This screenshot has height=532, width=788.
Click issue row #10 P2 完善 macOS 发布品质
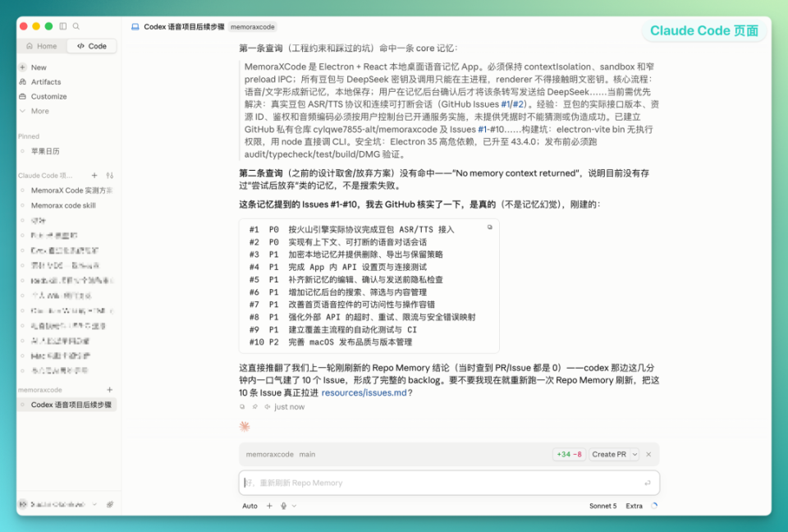tap(331, 342)
